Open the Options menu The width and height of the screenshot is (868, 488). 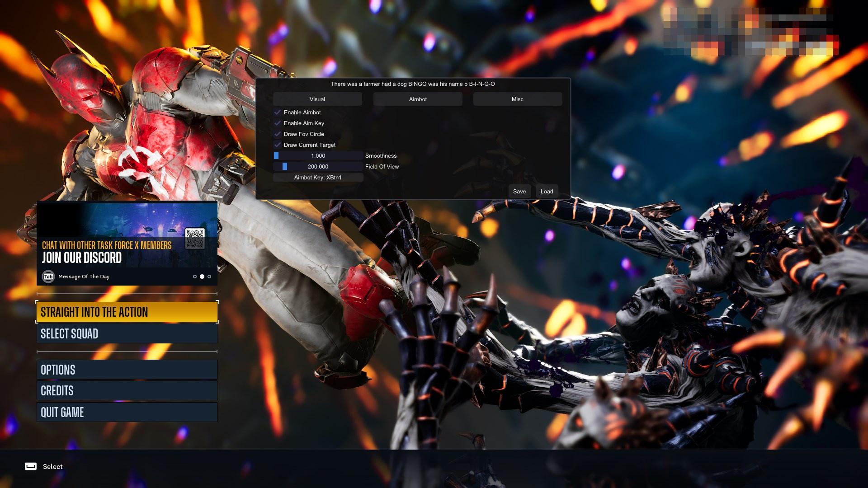click(x=127, y=370)
